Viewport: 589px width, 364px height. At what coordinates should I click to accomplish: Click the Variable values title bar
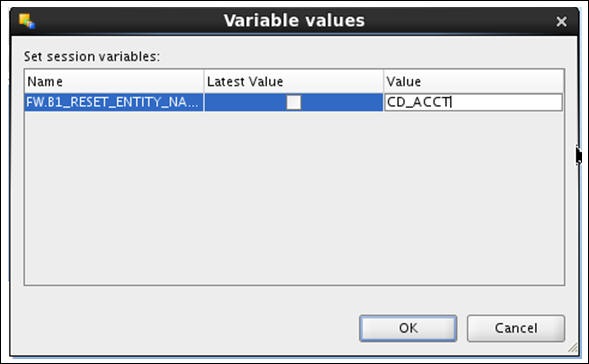click(x=294, y=21)
